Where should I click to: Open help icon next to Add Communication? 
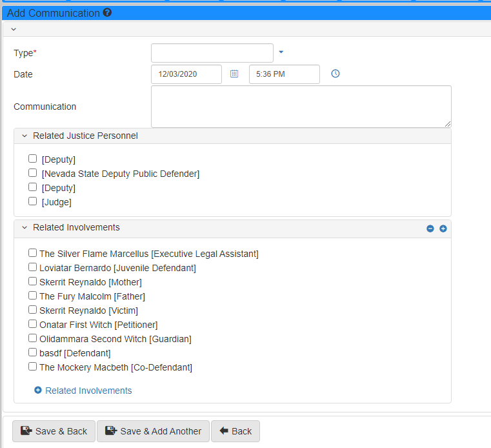pyautogui.click(x=107, y=12)
